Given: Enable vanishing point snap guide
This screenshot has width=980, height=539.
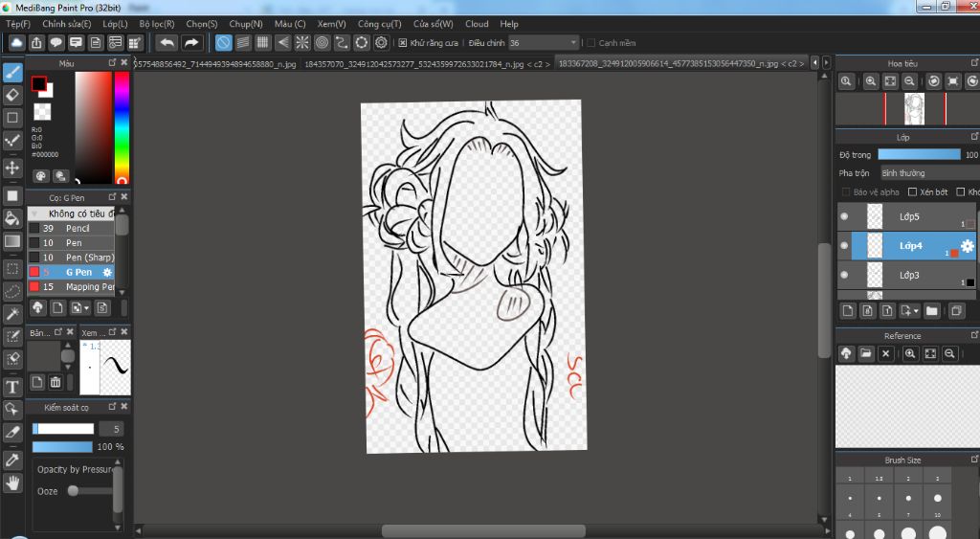Looking at the screenshot, I should (283, 42).
